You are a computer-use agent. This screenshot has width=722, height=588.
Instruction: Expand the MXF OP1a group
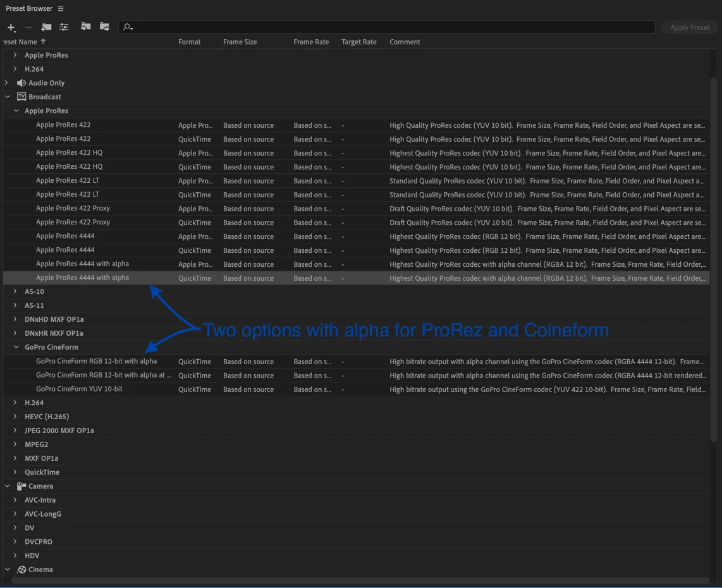pyautogui.click(x=15, y=458)
